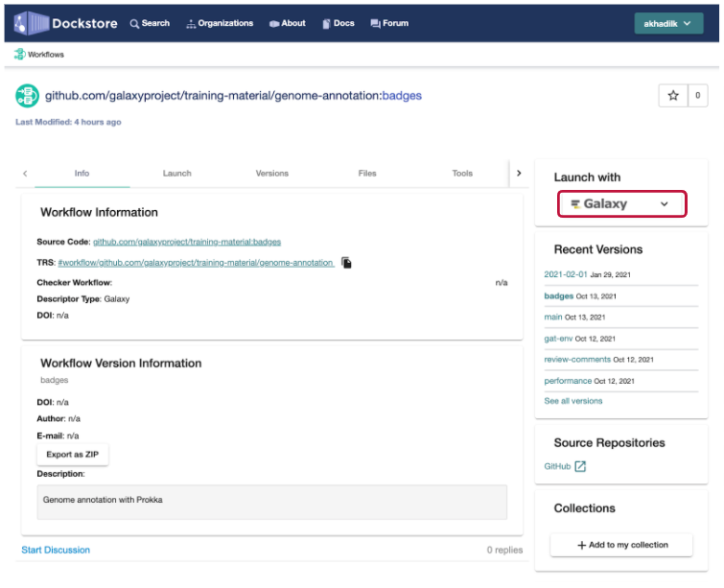The width and height of the screenshot is (724, 588).
Task: Click the workflow title path heading
Action: [x=233, y=96]
